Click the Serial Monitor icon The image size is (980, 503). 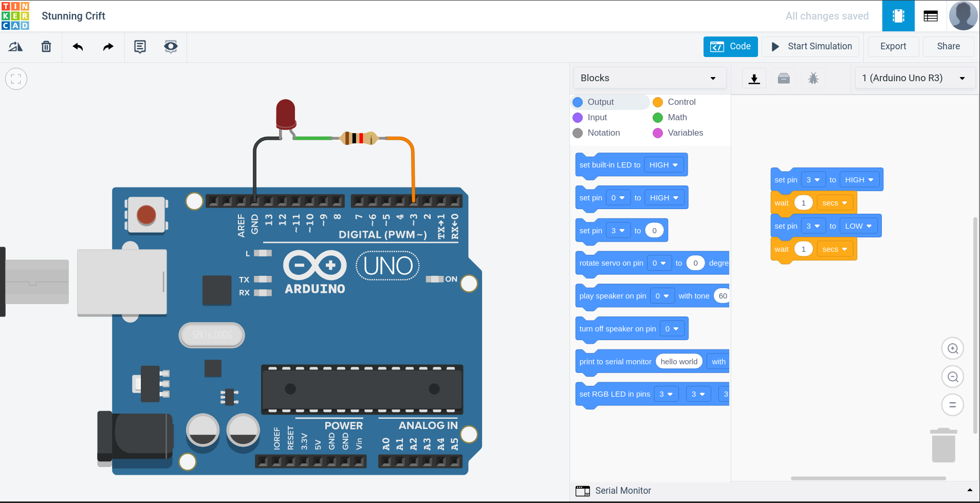[583, 491]
